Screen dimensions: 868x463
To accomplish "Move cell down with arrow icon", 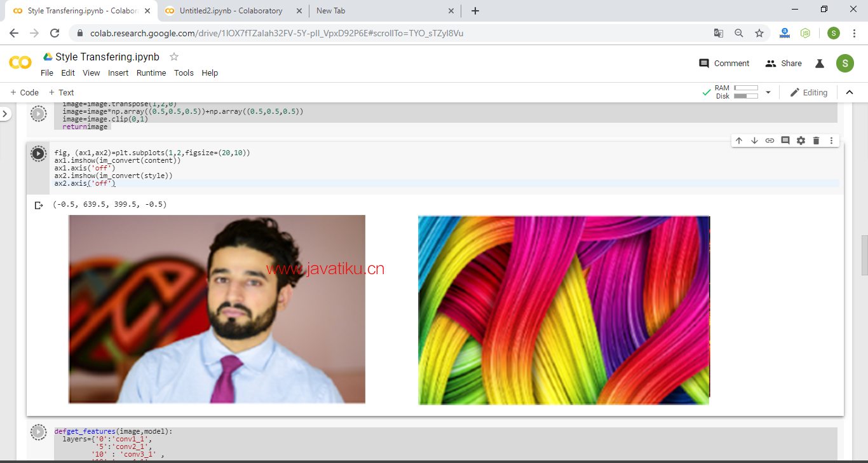I will click(754, 141).
